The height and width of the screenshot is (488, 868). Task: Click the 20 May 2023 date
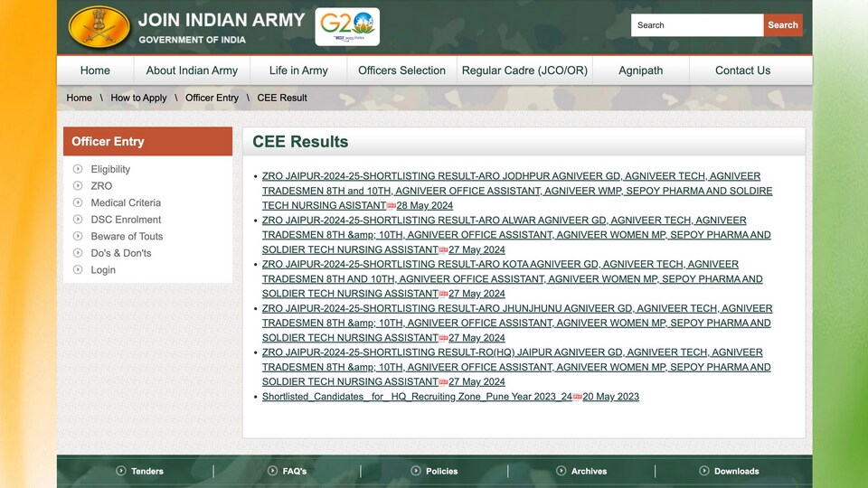click(610, 397)
